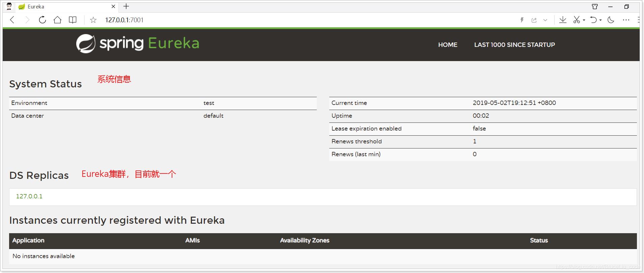Click the 'Renews (last min)' label
This screenshot has width=644, height=273.
click(x=356, y=154)
